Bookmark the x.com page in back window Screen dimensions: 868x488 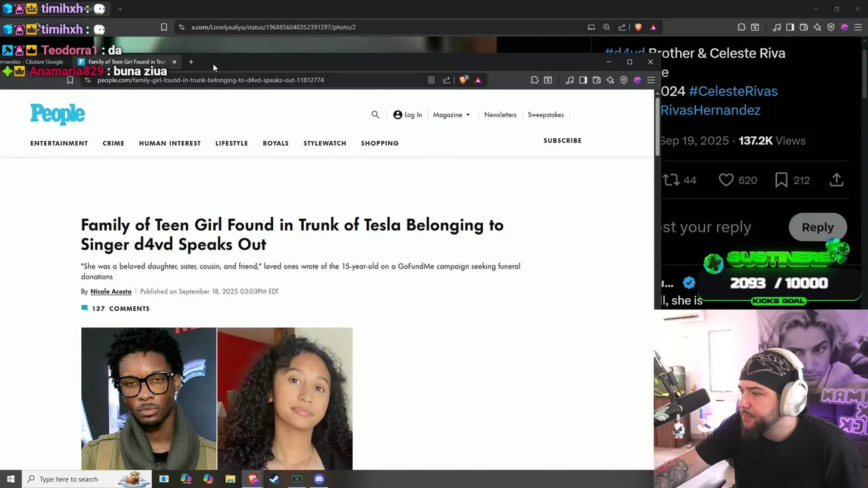point(163,27)
